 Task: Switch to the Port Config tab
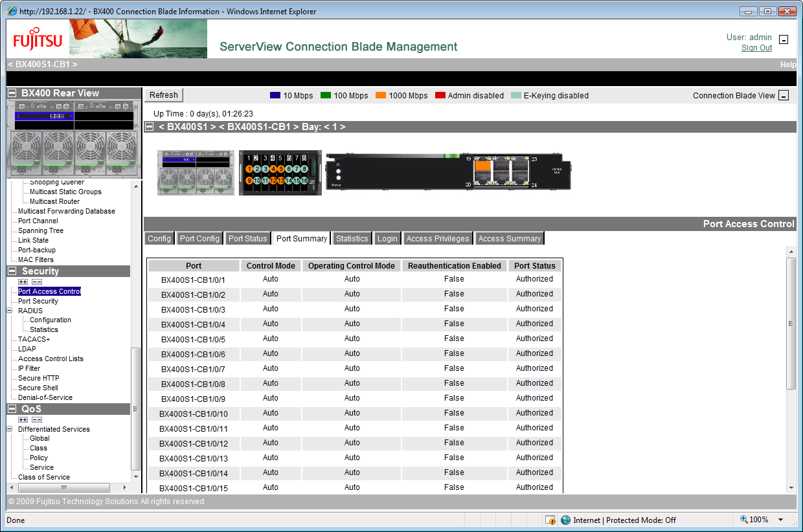(x=200, y=239)
